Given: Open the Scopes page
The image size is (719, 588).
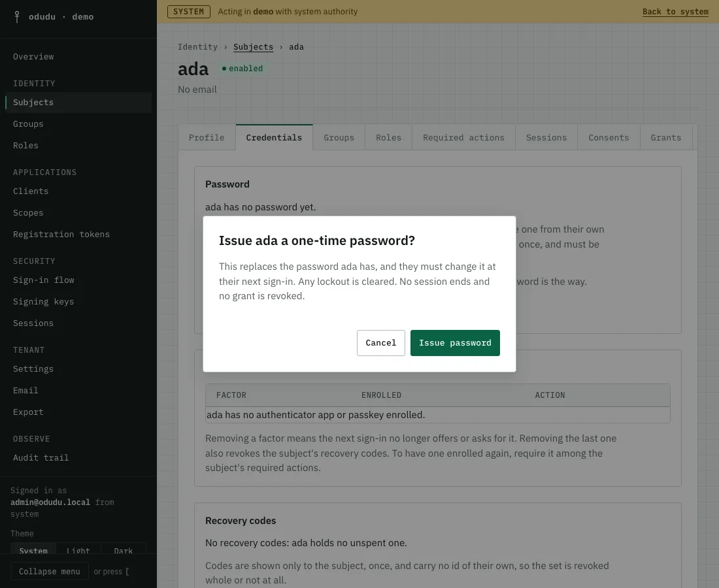Looking at the screenshot, I should tap(78, 212).
